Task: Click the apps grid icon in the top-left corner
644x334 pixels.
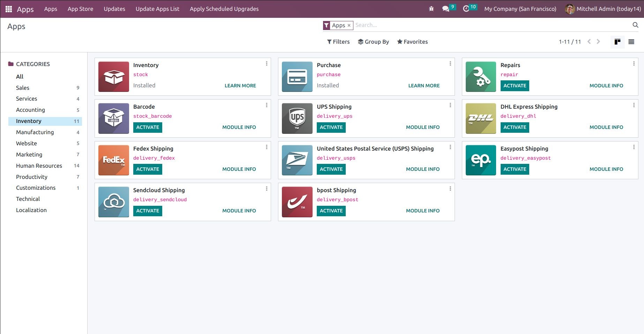Action: point(9,9)
